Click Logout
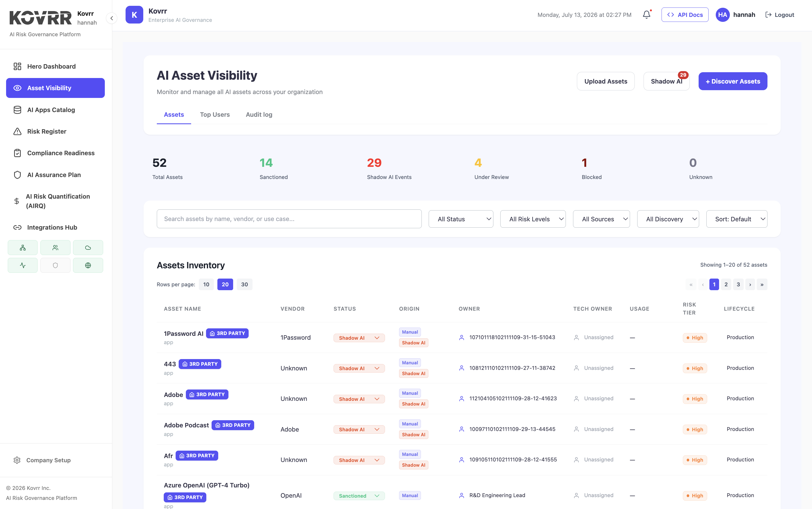812x509 pixels. pyautogui.click(x=779, y=15)
